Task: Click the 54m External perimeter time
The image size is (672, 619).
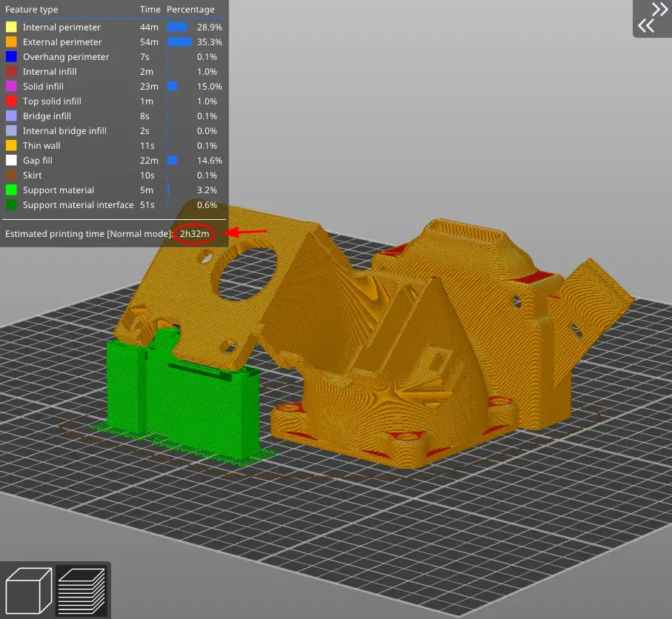Action: click(149, 42)
